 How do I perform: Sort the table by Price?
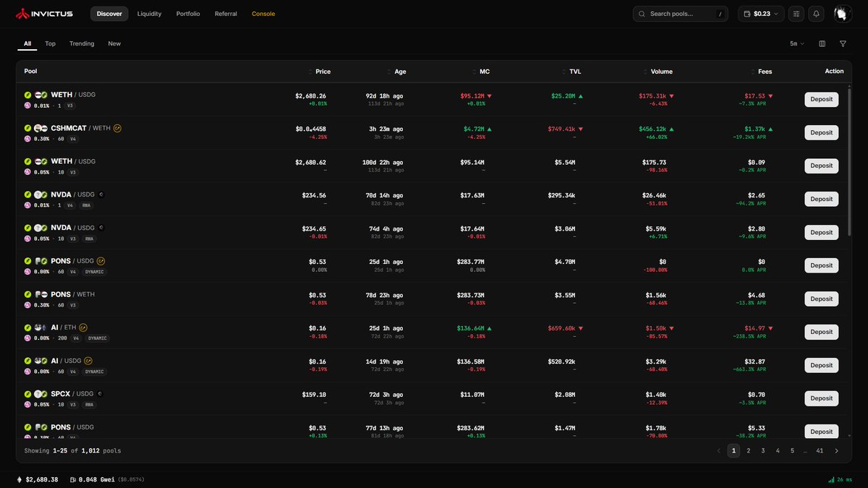click(x=320, y=72)
